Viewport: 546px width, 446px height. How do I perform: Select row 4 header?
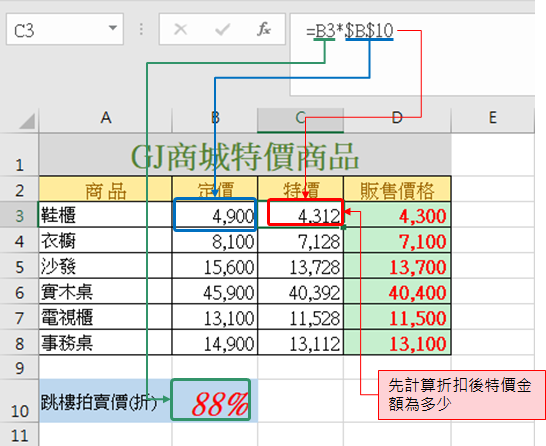pyautogui.click(x=19, y=241)
